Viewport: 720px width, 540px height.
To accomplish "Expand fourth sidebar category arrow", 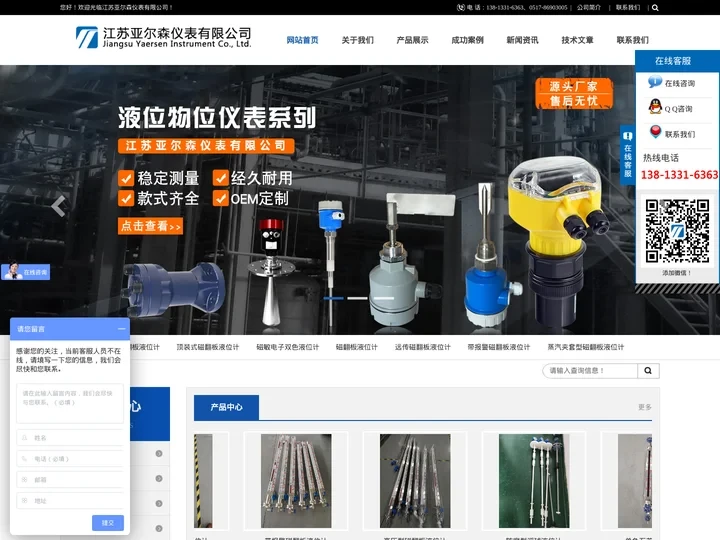I will [159, 528].
